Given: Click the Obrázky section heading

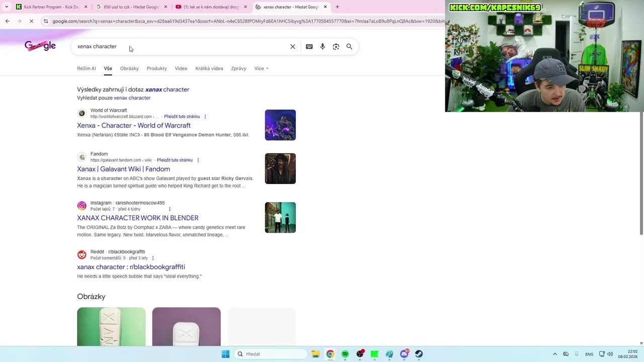Looking at the screenshot, I should (x=91, y=297).
